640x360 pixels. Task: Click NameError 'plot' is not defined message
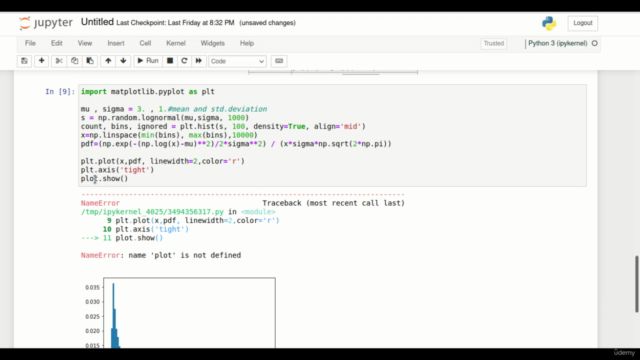coord(161,255)
